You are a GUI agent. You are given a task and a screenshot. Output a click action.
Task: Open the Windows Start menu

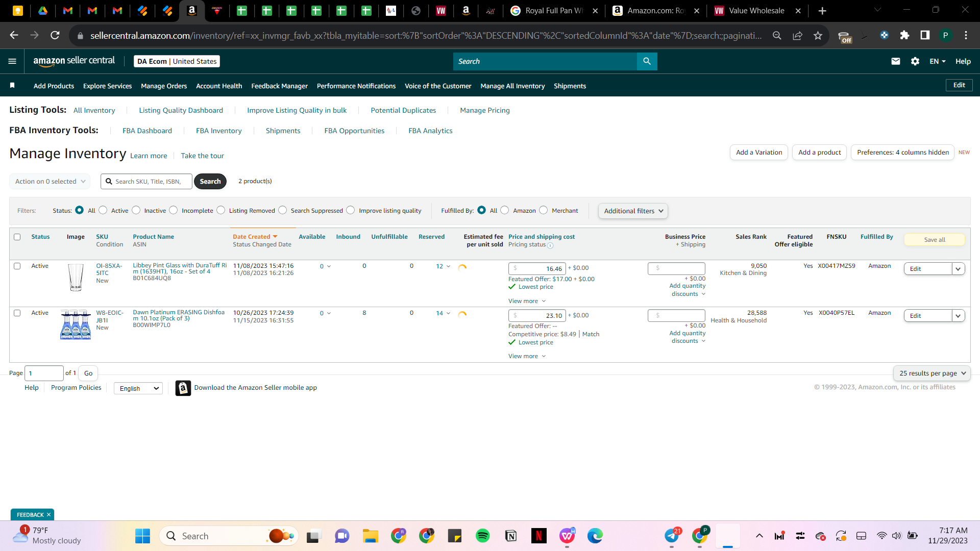coord(142,536)
